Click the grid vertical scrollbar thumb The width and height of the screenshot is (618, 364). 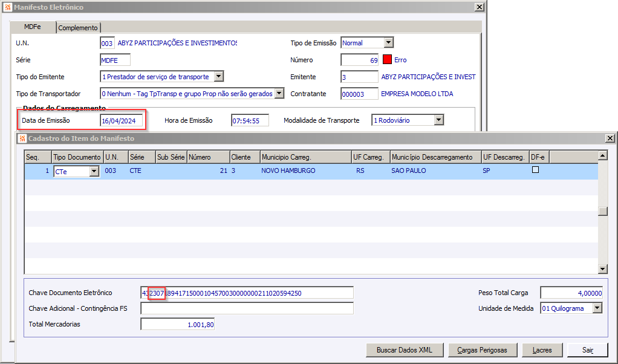602,211
